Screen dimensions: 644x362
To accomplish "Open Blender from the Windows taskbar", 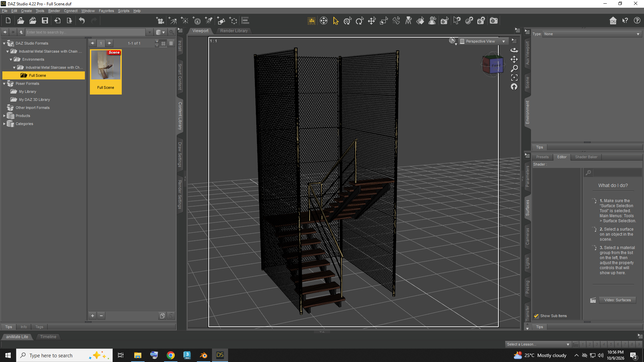I will [x=203, y=355].
